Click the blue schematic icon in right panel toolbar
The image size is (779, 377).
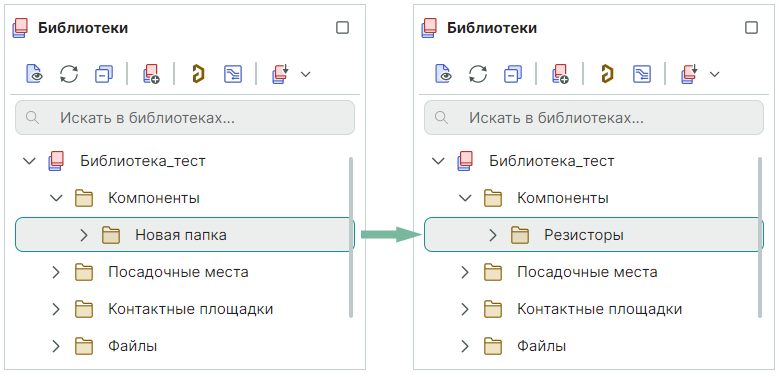[x=642, y=74]
